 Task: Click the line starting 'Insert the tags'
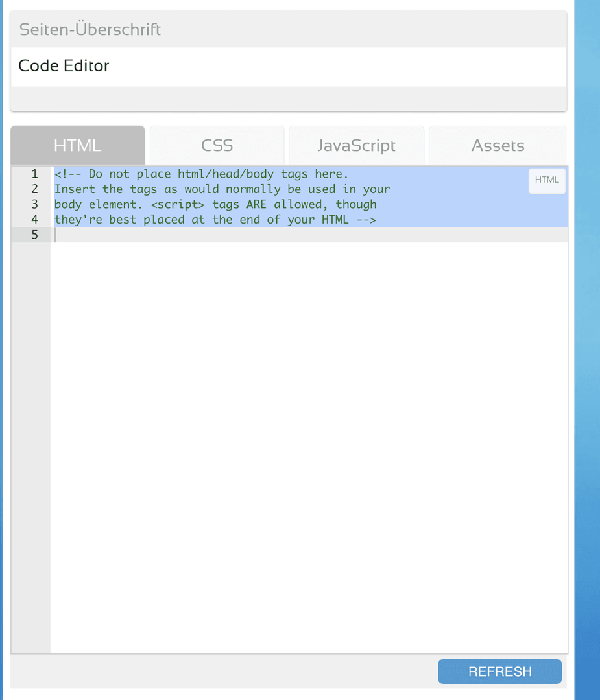(222, 189)
